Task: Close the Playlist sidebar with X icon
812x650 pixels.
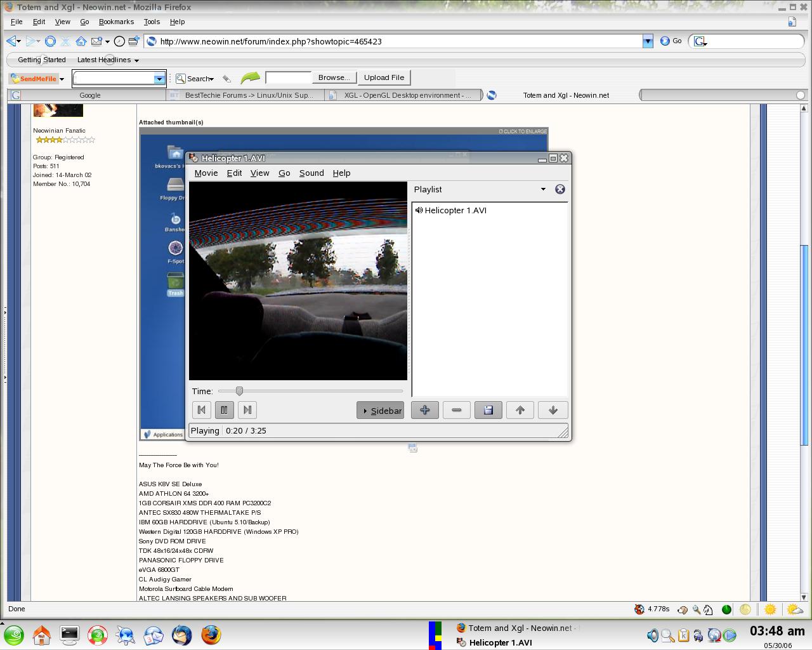Action: [x=560, y=189]
